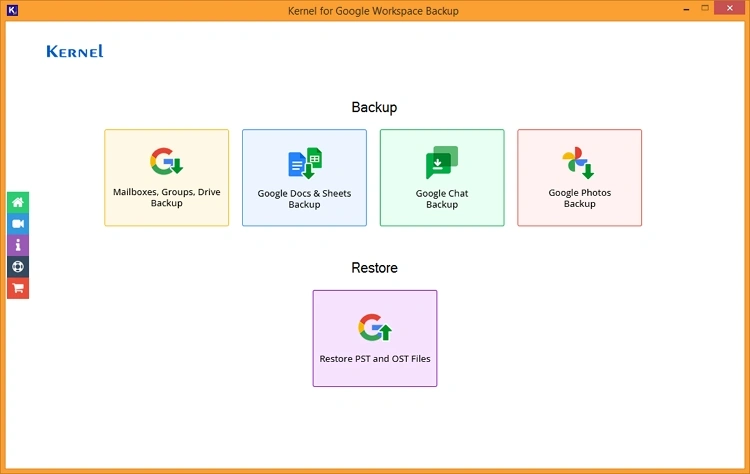Open Google Docs & Sheets Backup tile

tap(304, 177)
